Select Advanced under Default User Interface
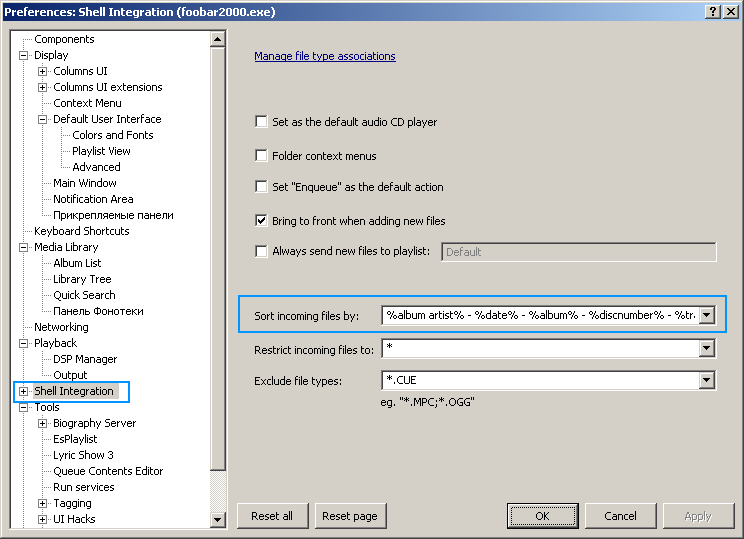Screen dimensions: 744x539 (x=96, y=167)
